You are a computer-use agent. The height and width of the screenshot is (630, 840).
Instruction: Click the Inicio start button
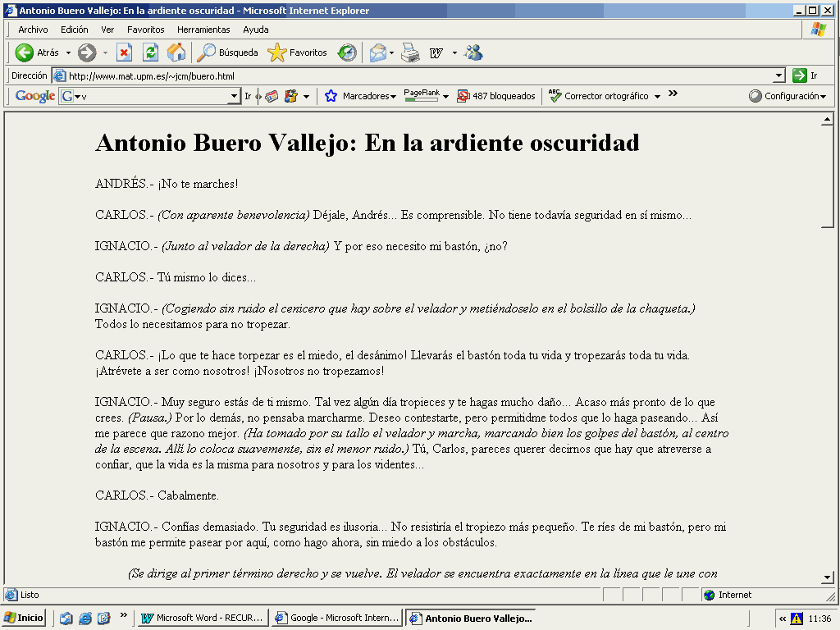click(24, 618)
